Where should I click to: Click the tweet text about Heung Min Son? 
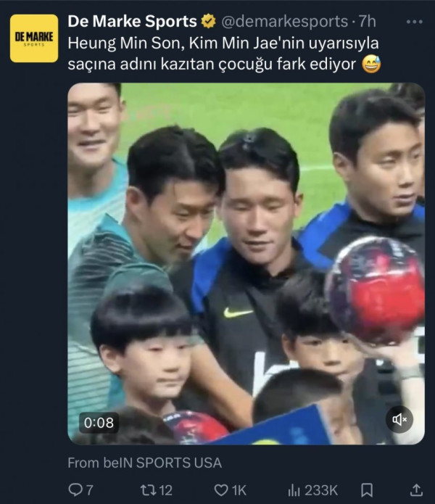coord(224,54)
